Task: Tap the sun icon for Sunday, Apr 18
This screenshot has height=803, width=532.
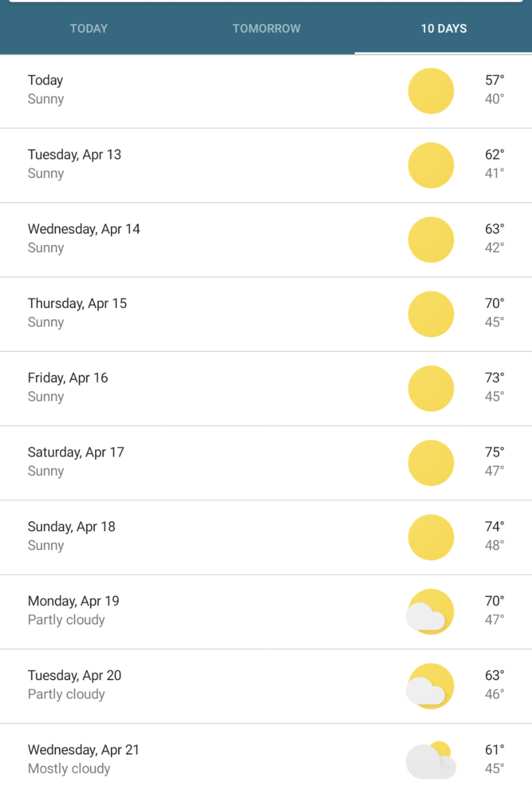Action: (x=431, y=537)
